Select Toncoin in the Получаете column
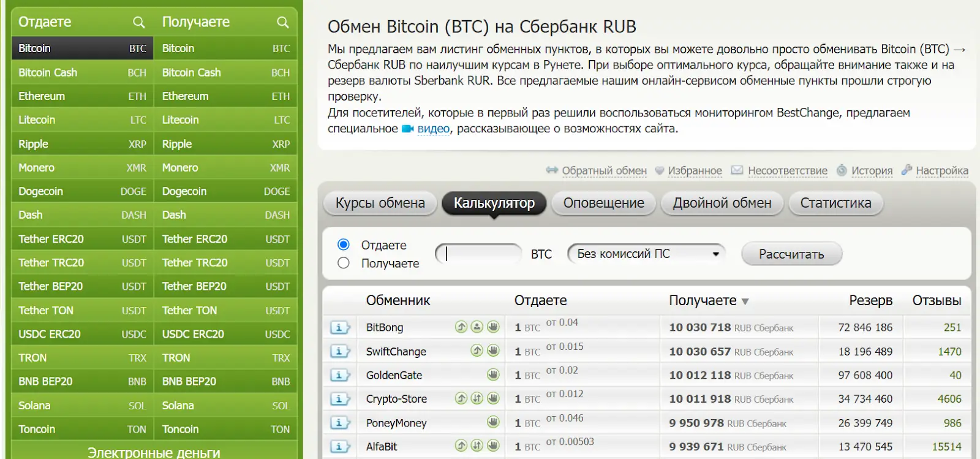The height and width of the screenshot is (459, 980). coord(225,429)
